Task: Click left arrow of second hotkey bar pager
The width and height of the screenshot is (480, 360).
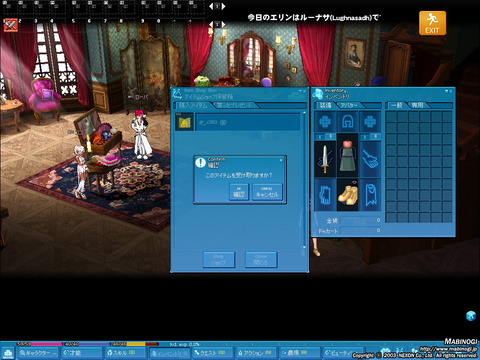Action: tap(211, 24)
